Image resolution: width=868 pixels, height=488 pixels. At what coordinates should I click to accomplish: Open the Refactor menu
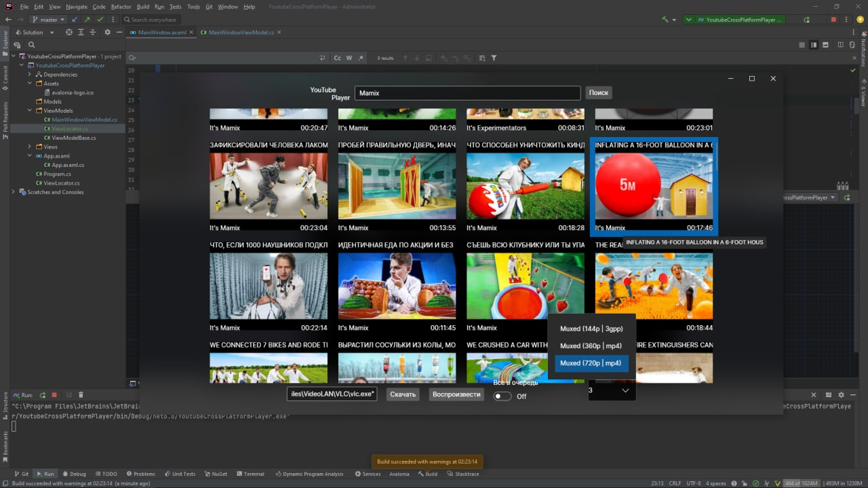point(121,6)
